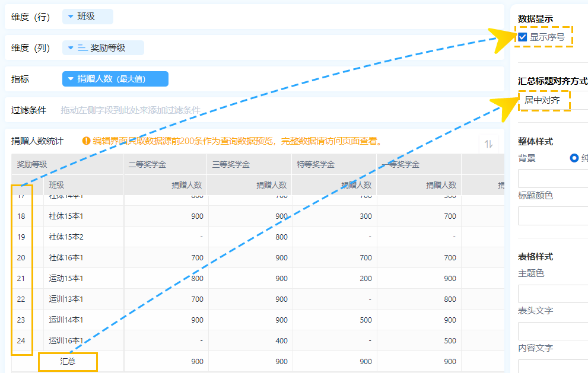588x373 pixels.
Task: Click the 社体15本2 row label
Action: point(66,237)
